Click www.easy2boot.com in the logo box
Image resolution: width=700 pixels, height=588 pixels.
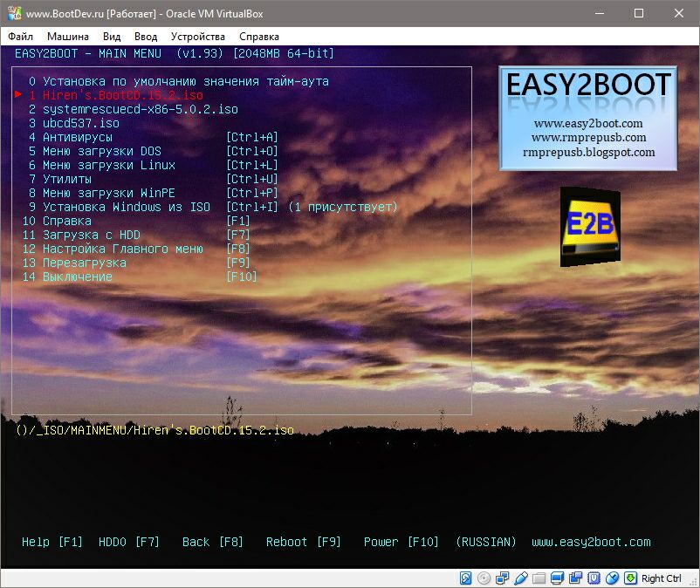click(588, 124)
